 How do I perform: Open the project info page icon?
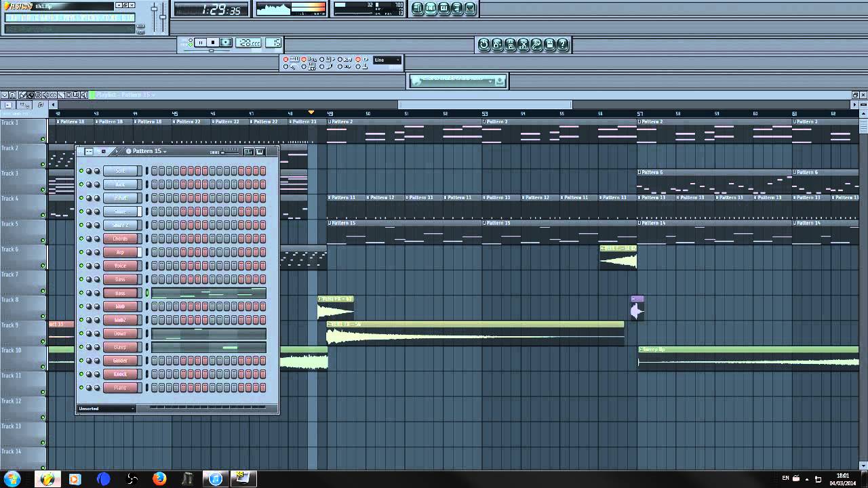click(x=549, y=45)
